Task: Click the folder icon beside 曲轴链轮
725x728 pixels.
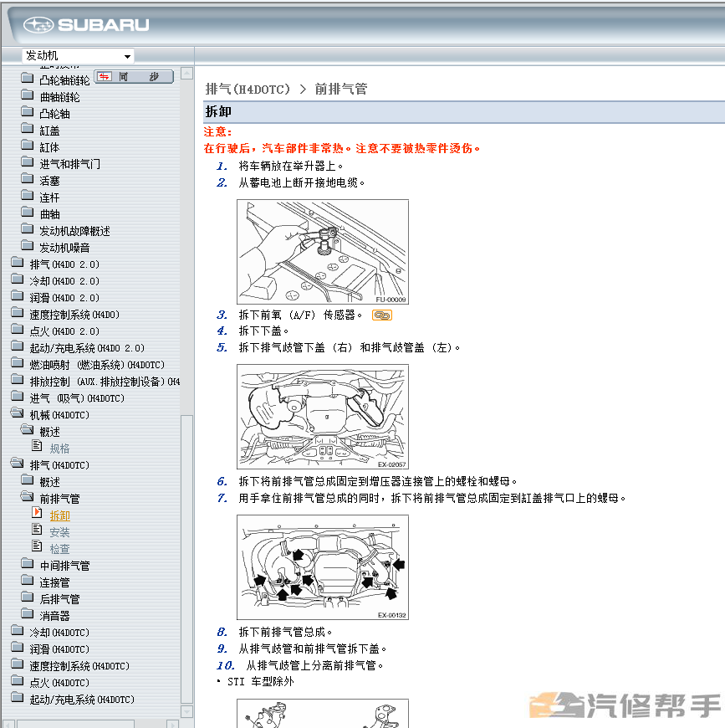Action: pos(28,95)
